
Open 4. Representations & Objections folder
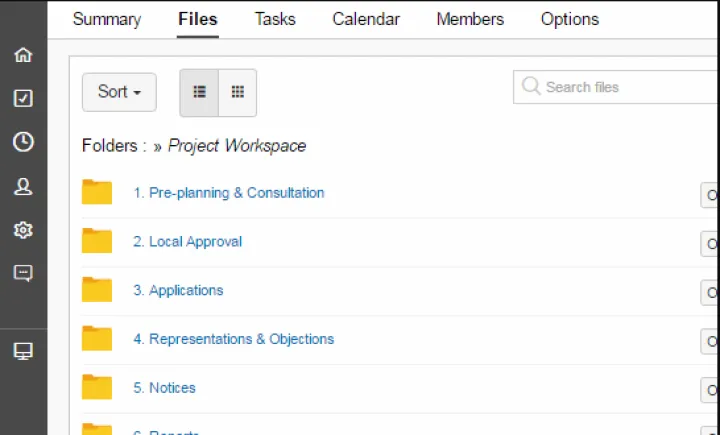234,340
